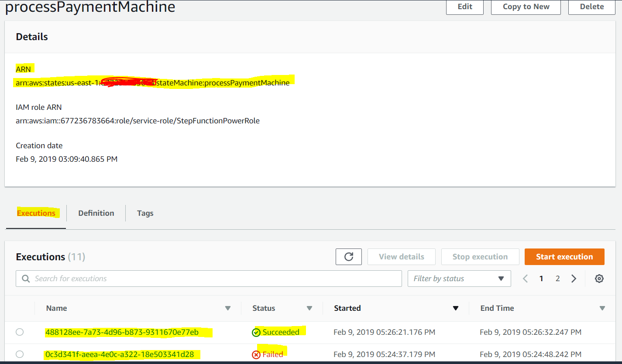Open executions table settings gear
The height and width of the screenshot is (364, 622).
tap(599, 279)
